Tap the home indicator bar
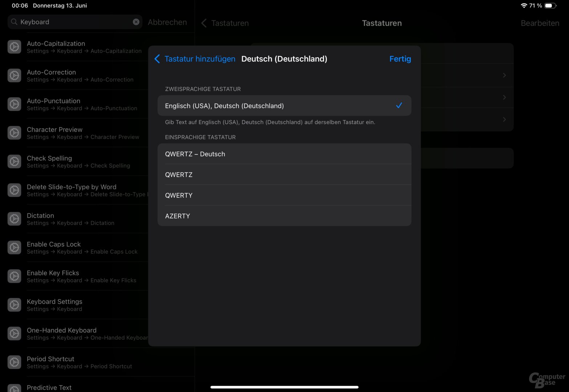Viewport: 569px width, 392px height. click(284, 387)
